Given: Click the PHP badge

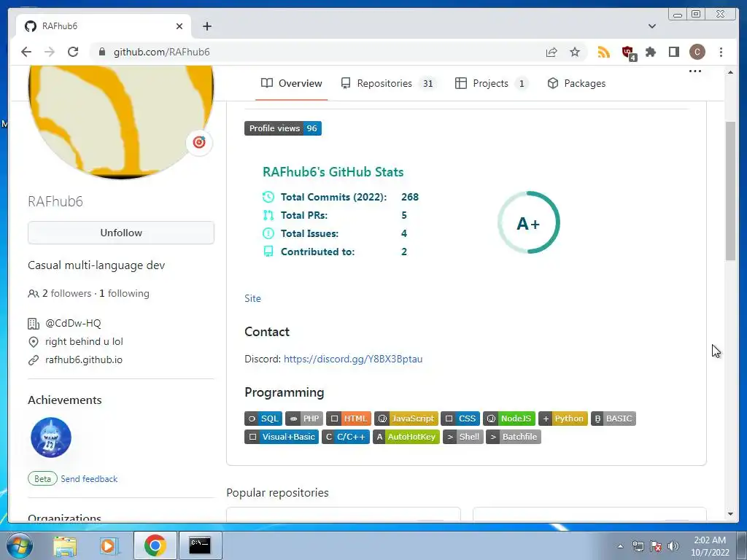Looking at the screenshot, I should coord(304,419).
